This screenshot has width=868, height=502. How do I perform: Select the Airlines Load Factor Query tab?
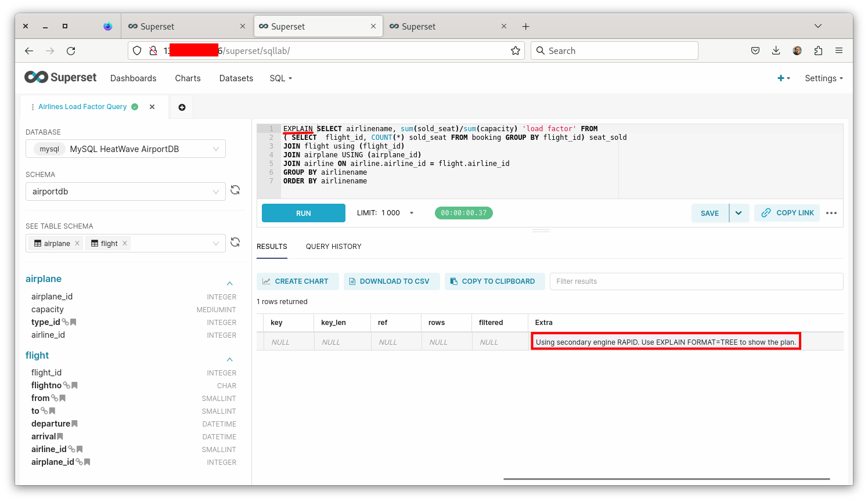coord(82,107)
